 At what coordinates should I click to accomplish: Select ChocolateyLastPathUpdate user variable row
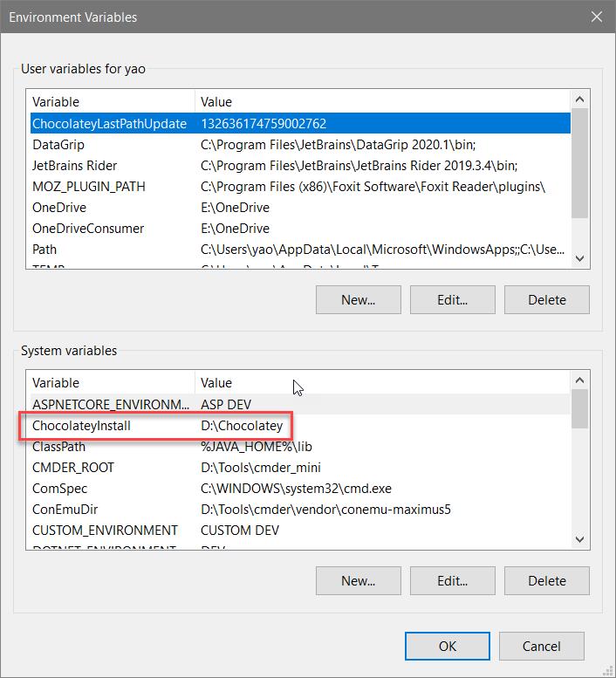(109, 124)
